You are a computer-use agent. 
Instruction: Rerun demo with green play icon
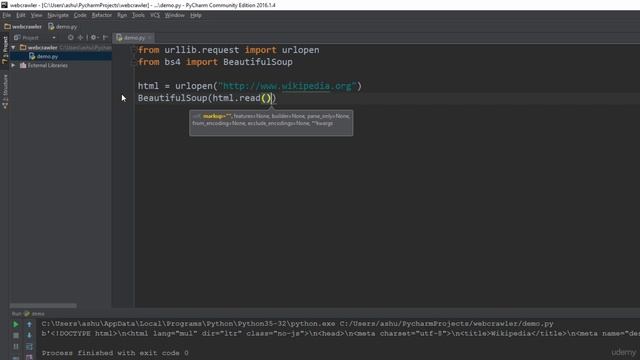(16, 324)
